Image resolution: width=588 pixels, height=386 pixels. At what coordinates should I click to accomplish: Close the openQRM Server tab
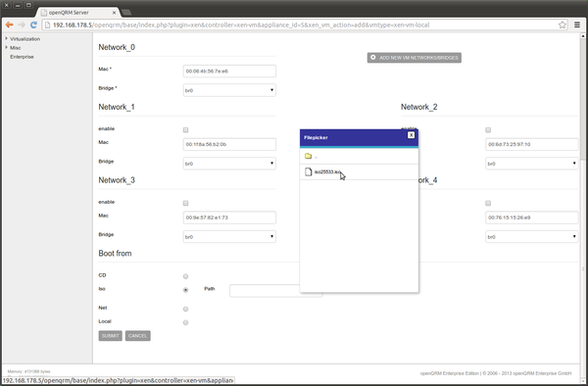(115, 13)
